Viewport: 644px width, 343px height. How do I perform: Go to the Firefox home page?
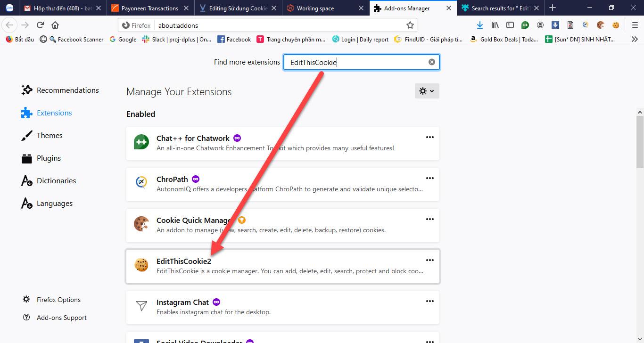point(55,25)
